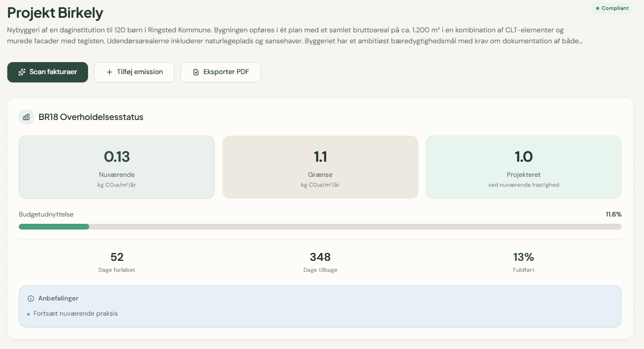Open the Nuværende 0.13 metric card
Viewport: 644px width, 349px height.
116,167
